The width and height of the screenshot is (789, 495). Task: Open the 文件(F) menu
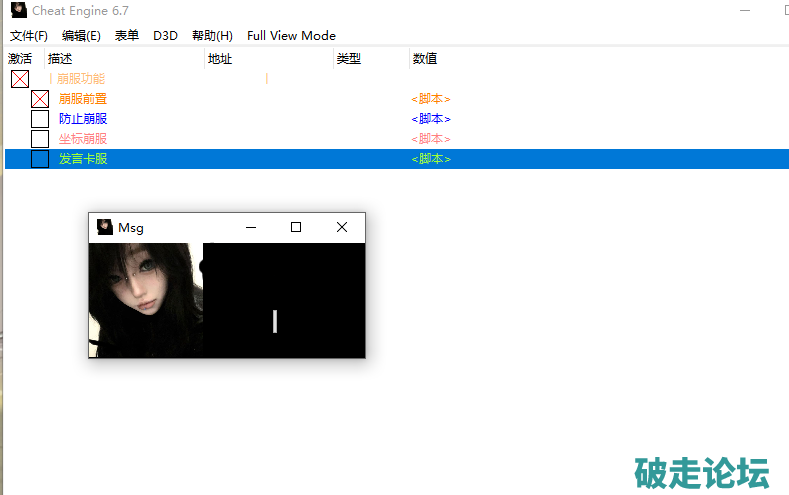pos(29,36)
